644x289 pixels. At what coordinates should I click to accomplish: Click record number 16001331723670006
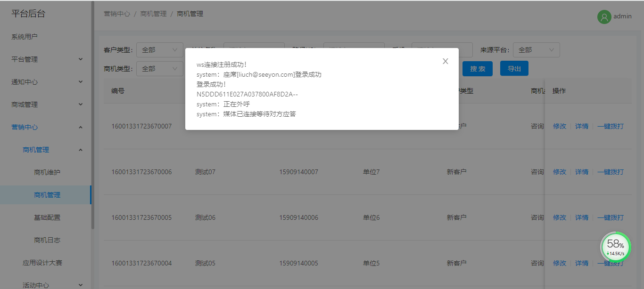click(141, 172)
